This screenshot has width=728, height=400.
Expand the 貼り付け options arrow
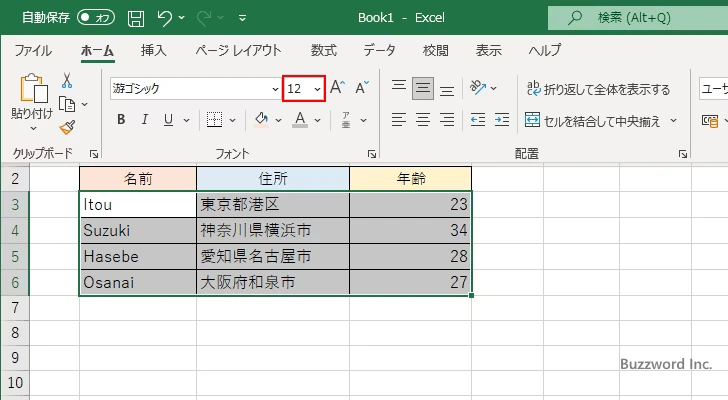click(x=33, y=128)
